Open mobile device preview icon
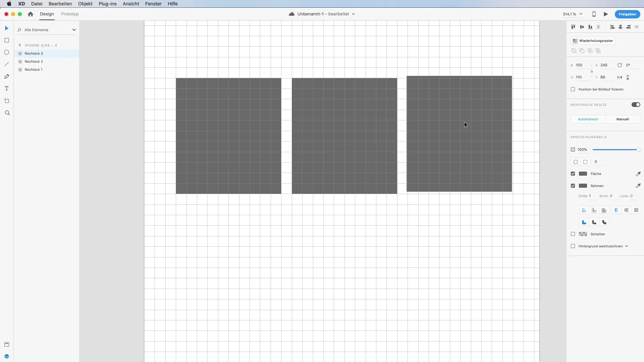 click(594, 14)
